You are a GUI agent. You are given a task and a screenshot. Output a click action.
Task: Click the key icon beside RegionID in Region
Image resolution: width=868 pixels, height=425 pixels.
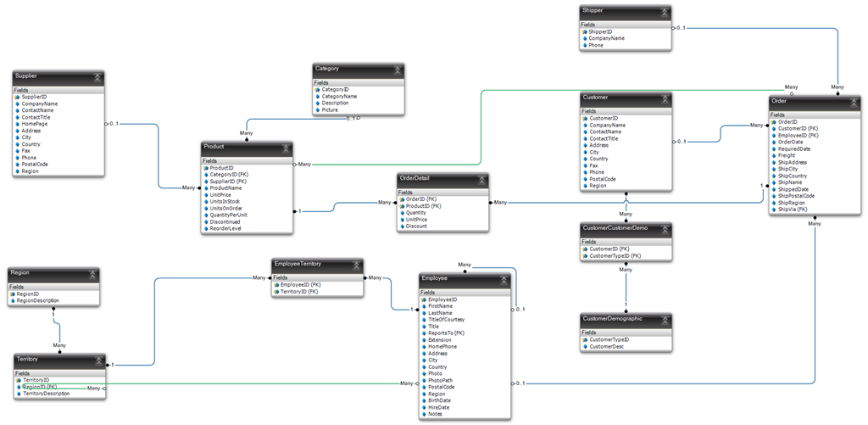point(14,294)
